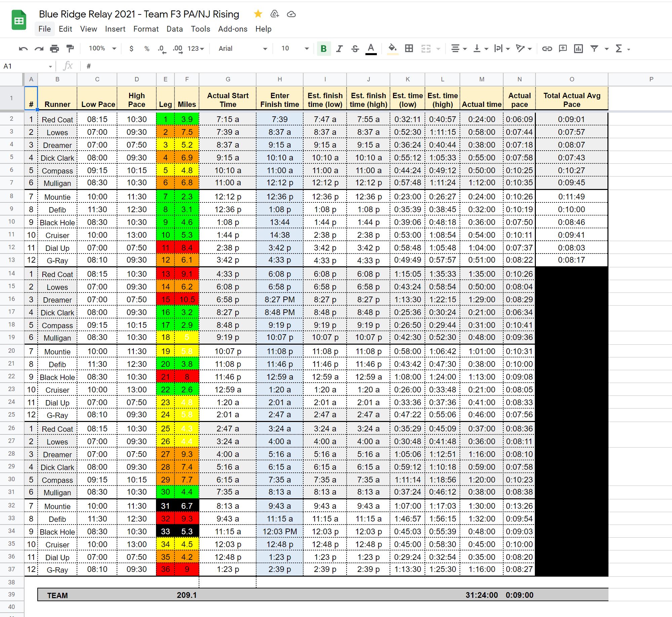The width and height of the screenshot is (672, 617).
Task: Increase decimal places
Action: (178, 49)
